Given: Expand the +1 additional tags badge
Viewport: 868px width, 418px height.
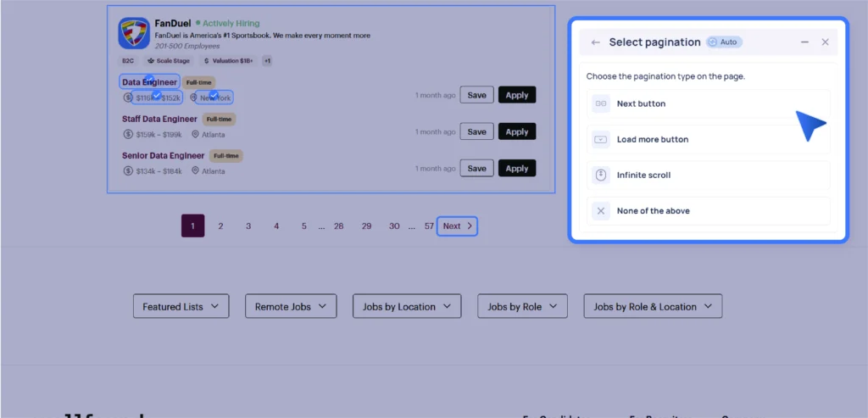Looking at the screenshot, I should 267,61.
